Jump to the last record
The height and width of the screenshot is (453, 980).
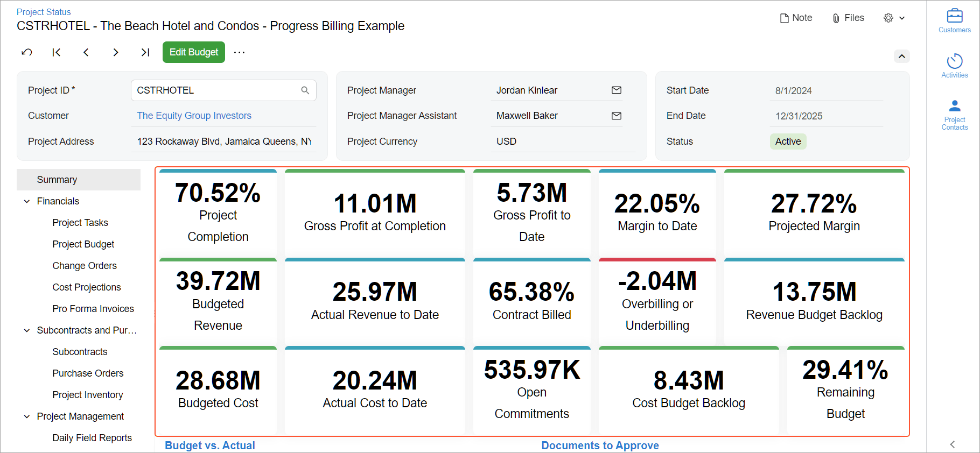[145, 52]
